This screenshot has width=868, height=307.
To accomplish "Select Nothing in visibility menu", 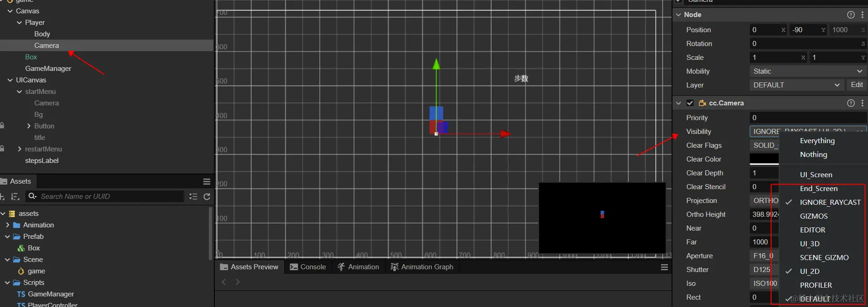I will pyautogui.click(x=813, y=155).
